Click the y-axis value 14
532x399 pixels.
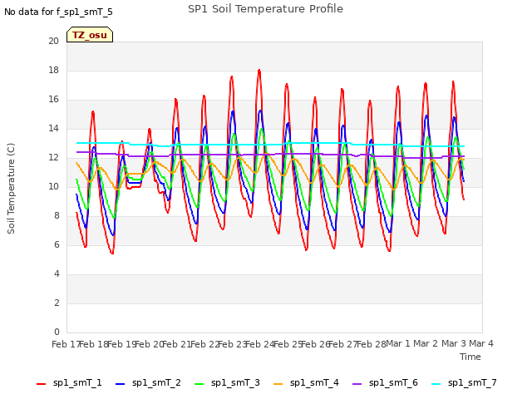[x=53, y=129]
